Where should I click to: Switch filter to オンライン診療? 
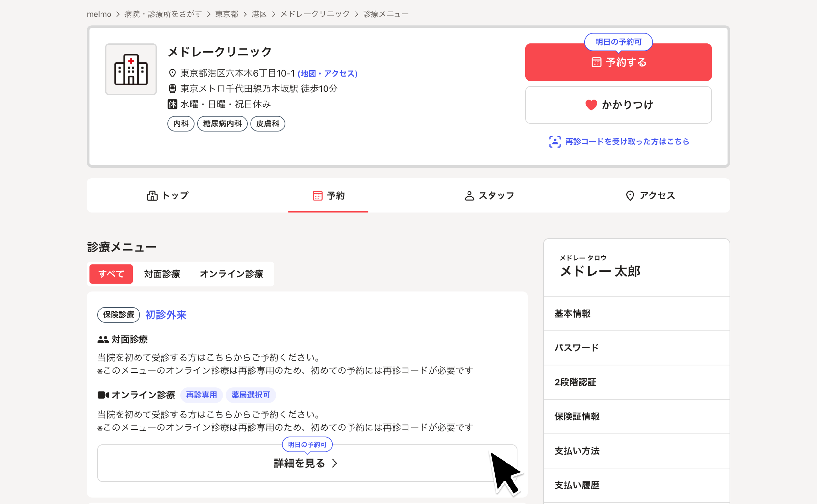pos(231,274)
